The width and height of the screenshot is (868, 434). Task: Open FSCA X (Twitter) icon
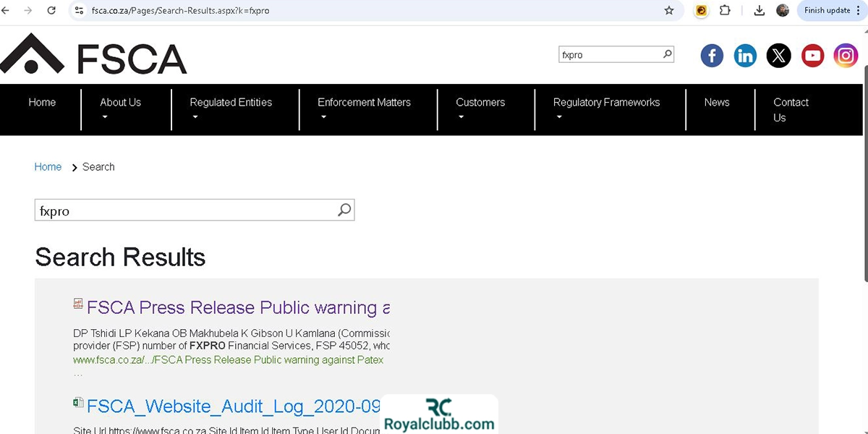point(778,56)
